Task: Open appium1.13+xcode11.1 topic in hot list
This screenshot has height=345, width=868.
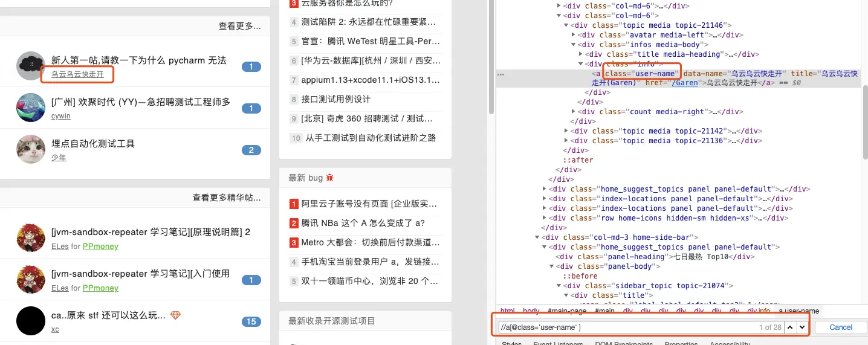Action: 371,80
